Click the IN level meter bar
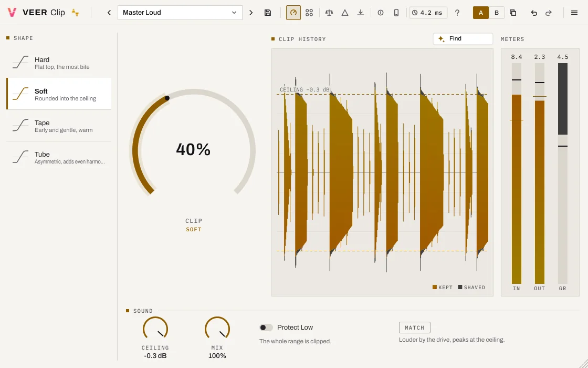The width and height of the screenshot is (588, 368). point(517,173)
